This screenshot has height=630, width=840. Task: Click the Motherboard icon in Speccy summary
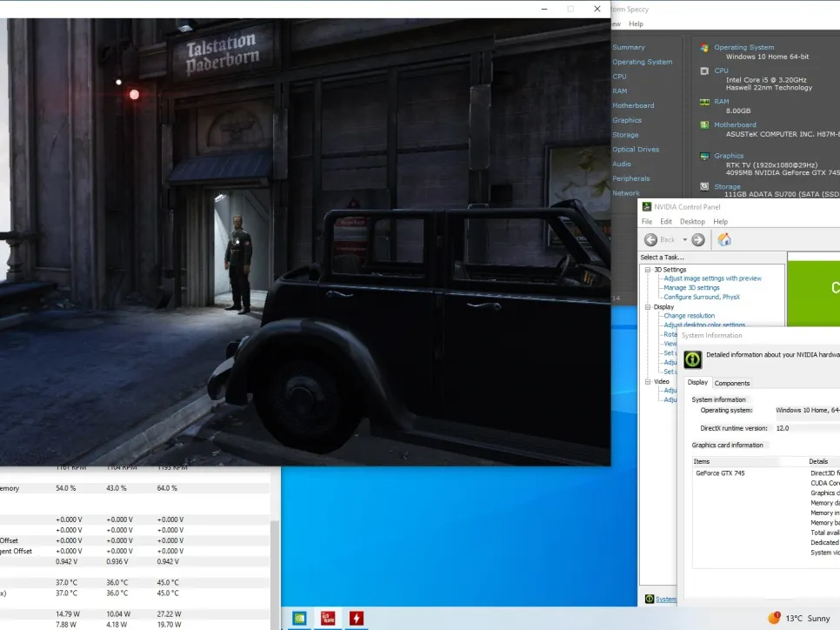pos(704,125)
